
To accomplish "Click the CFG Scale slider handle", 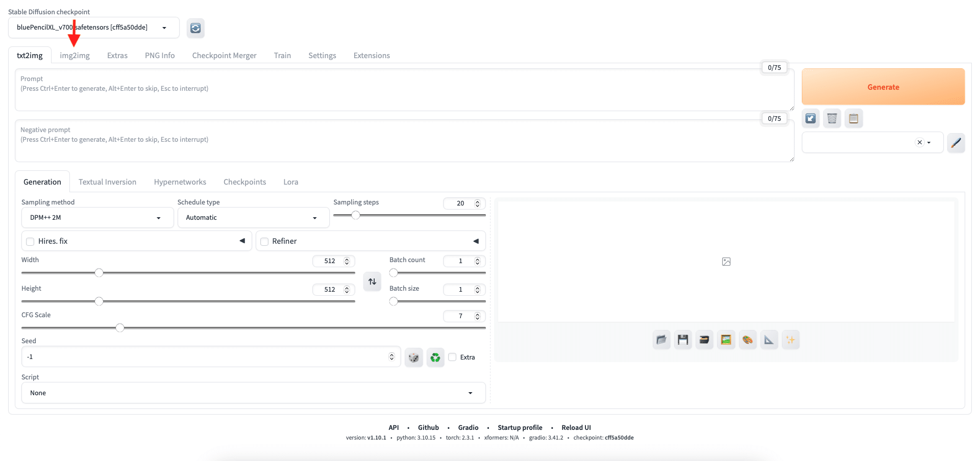I will [x=120, y=328].
